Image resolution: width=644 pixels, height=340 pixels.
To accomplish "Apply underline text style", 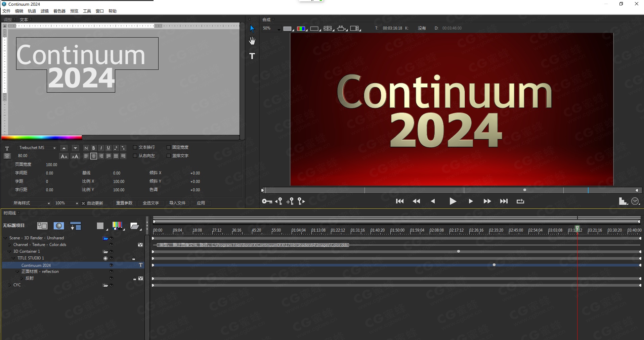I will coord(109,148).
